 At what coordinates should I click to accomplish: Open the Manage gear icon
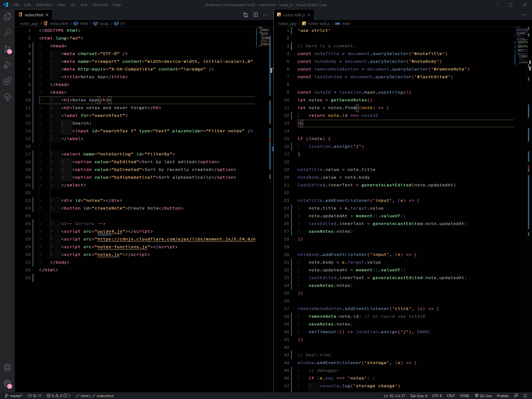pos(7,384)
